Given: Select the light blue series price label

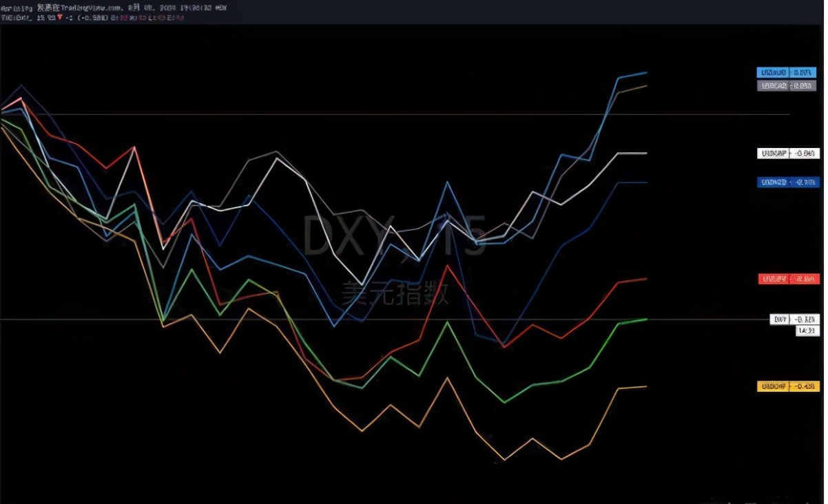Looking at the screenshot, I should (x=786, y=72).
